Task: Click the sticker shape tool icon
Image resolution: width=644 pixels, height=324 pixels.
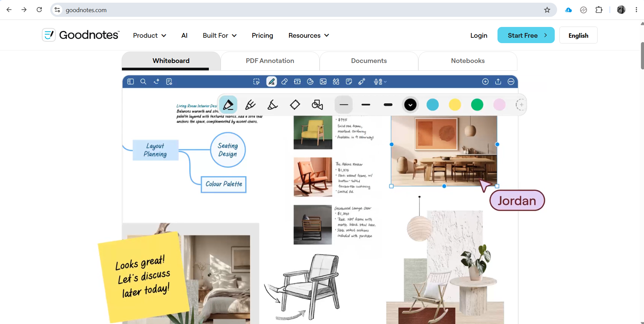Action: click(310, 82)
